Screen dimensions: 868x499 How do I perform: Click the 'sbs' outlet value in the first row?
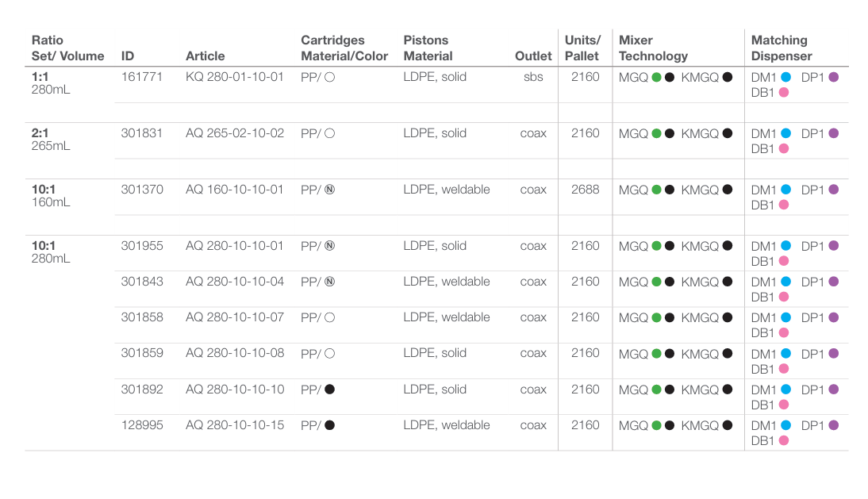click(x=533, y=77)
